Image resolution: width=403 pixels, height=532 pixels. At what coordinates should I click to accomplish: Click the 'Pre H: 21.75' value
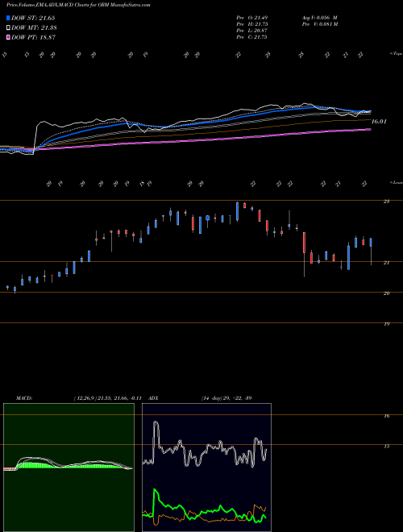[x=251, y=24]
